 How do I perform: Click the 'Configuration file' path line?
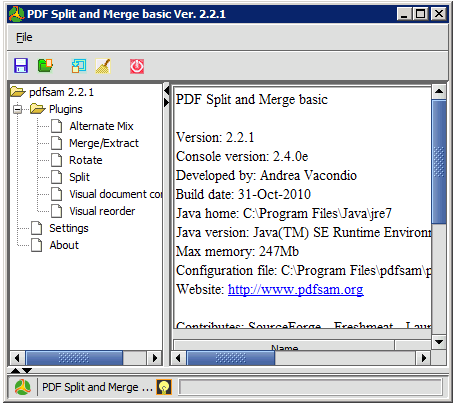pos(303,270)
